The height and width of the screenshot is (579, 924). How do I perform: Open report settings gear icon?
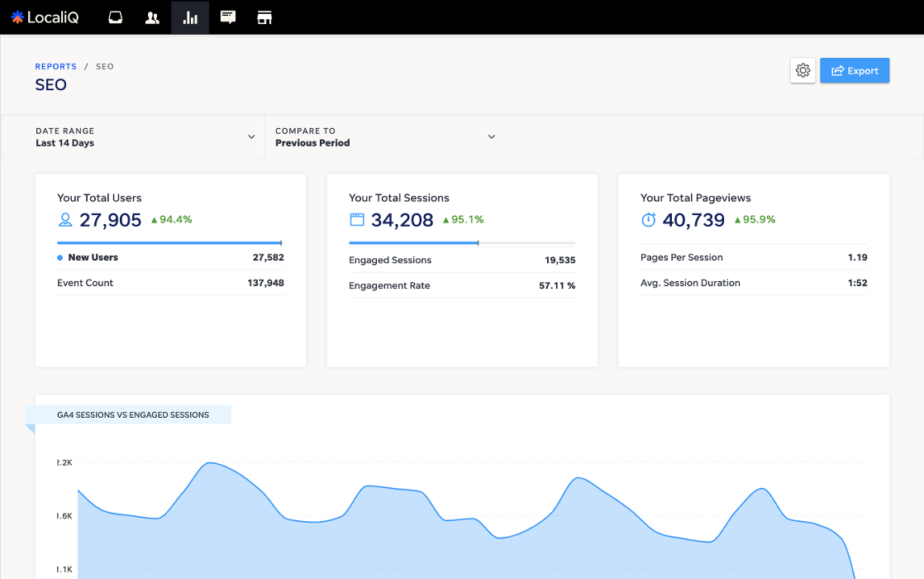click(803, 70)
